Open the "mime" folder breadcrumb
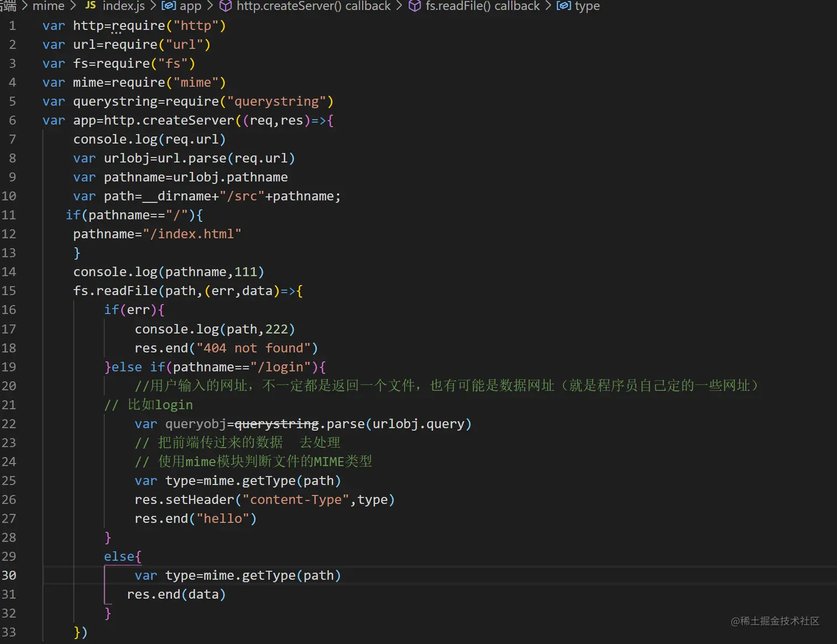This screenshot has height=644, width=837. click(49, 6)
